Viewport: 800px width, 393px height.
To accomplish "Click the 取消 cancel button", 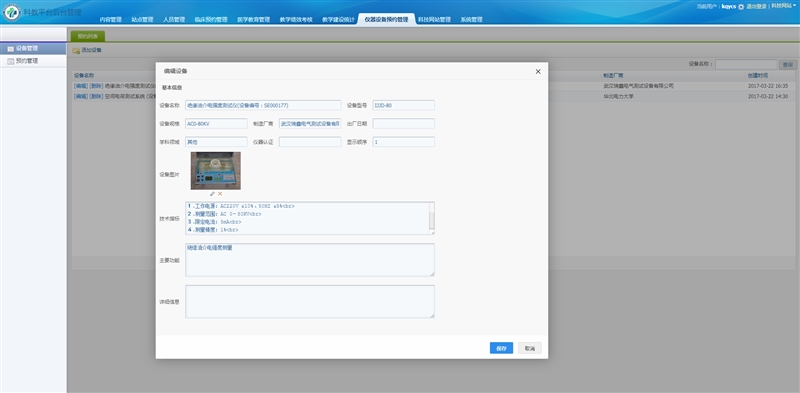I will pyautogui.click(x=530, y=348).
